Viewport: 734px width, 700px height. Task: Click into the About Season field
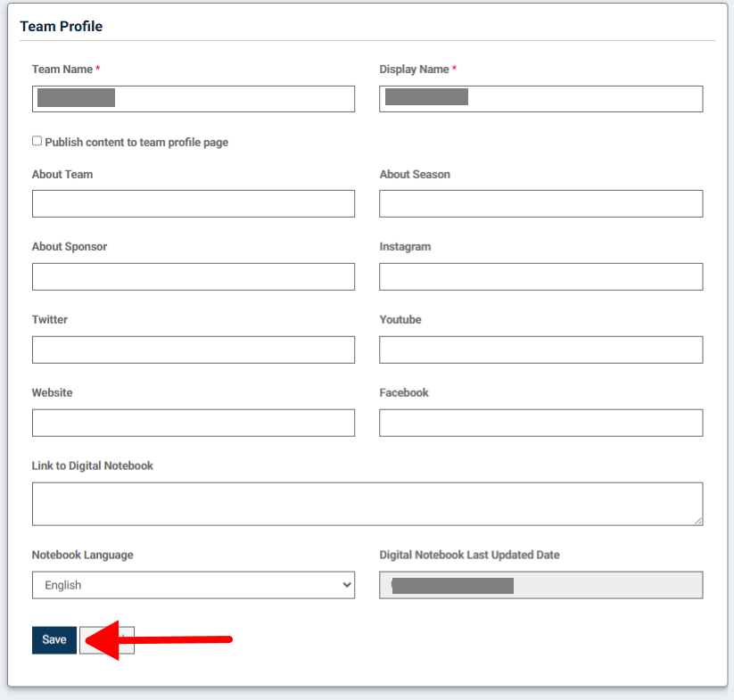coord(541,203)
